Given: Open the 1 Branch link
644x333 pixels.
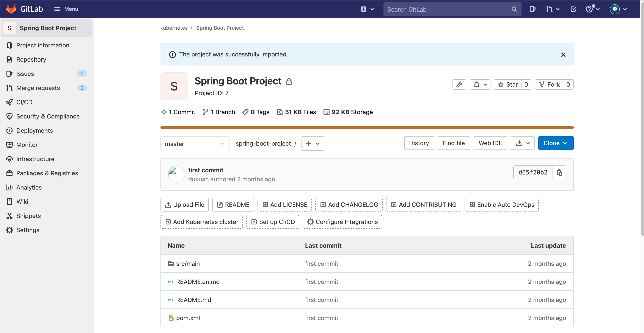Looking at the screenshot, I should tap(219, 112).
